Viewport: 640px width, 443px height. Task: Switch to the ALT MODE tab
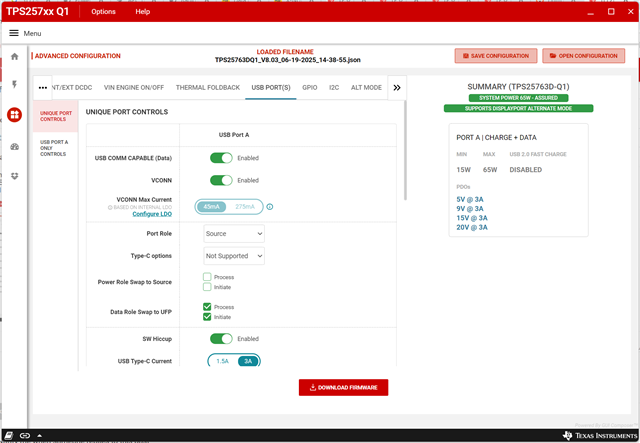pyautogui.click(x=366, y=88)
